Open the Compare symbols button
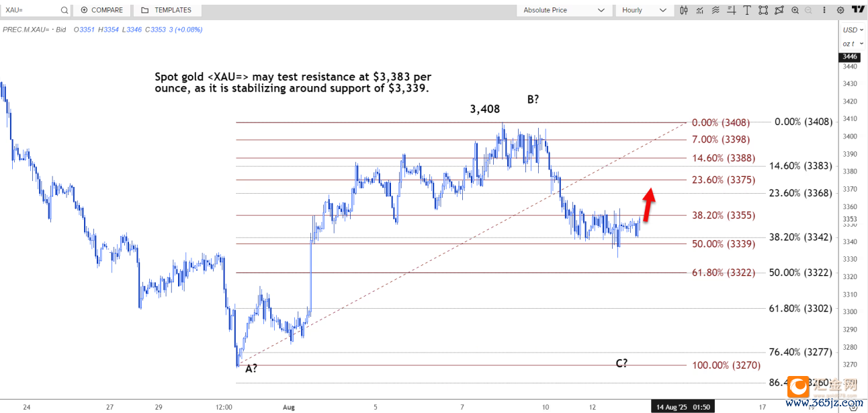This screenshot has width=868, height=413. 101,10
